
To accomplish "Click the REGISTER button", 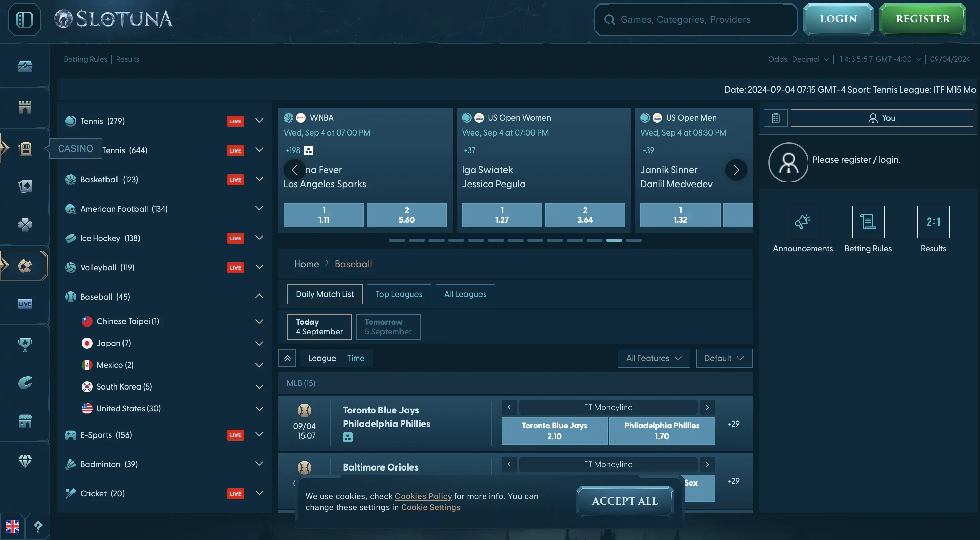I will [x=922, y=19].
